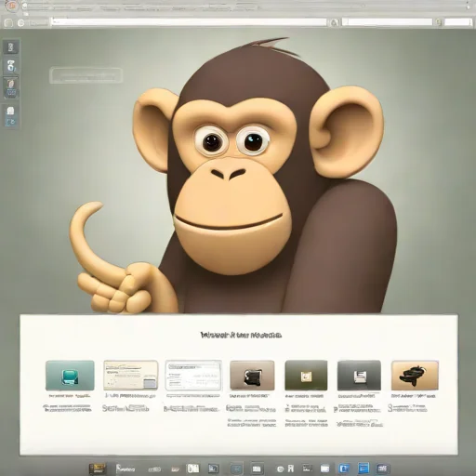Image resolution: width=476 pixels, height=476 pixels.
Task: Click the white cursive text item in the dock
Action: 126,469
